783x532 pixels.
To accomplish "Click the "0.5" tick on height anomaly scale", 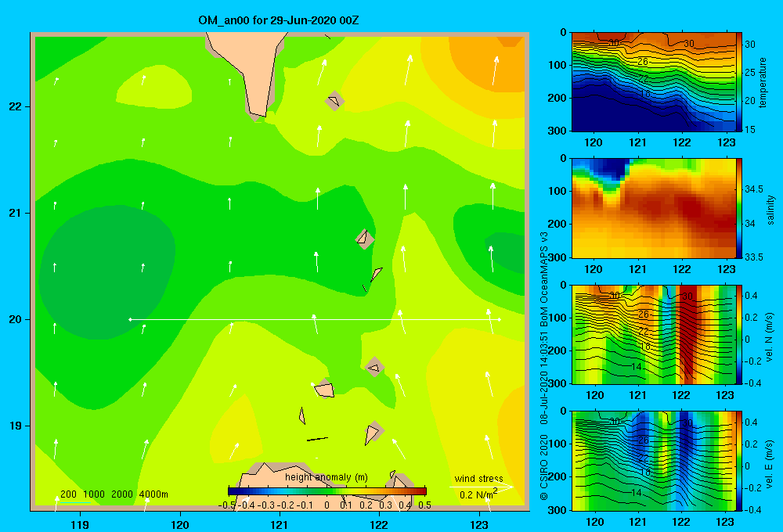I will [425, 505].
